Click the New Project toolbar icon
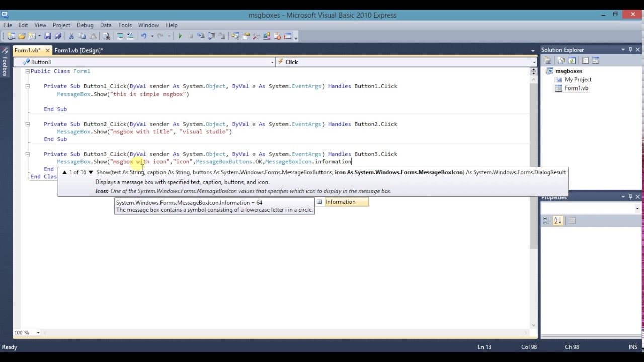Screen dimensions: 644x362 (11, 36)
